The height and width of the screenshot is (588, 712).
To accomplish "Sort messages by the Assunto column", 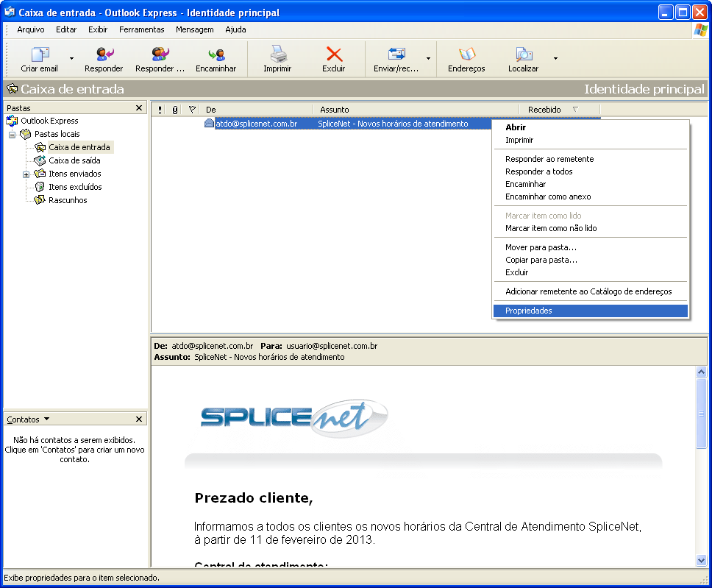I will click(x=416, y=110).
